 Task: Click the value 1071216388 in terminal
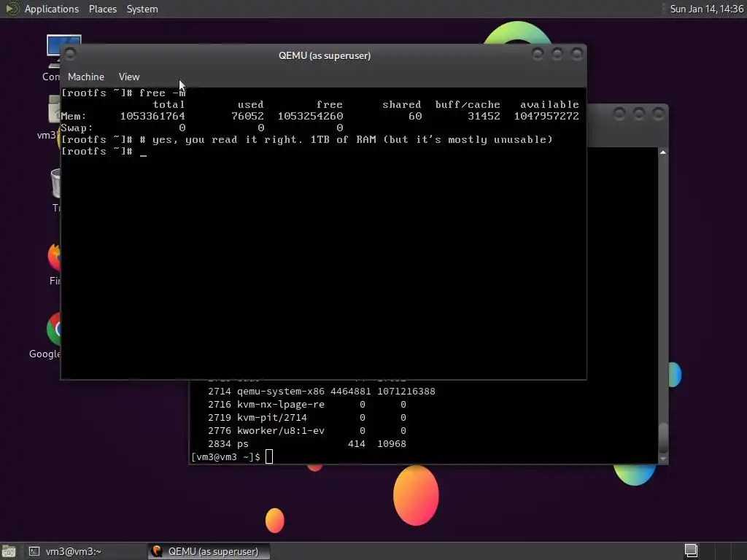pyautogui.click(x=406, y=392)
